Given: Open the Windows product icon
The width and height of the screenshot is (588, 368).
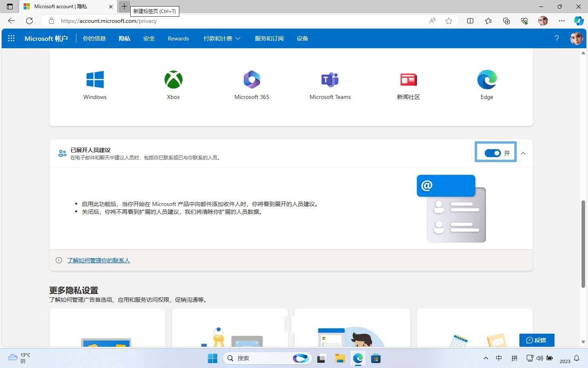Looking at the screenshot, I should (x=95, y=80).
